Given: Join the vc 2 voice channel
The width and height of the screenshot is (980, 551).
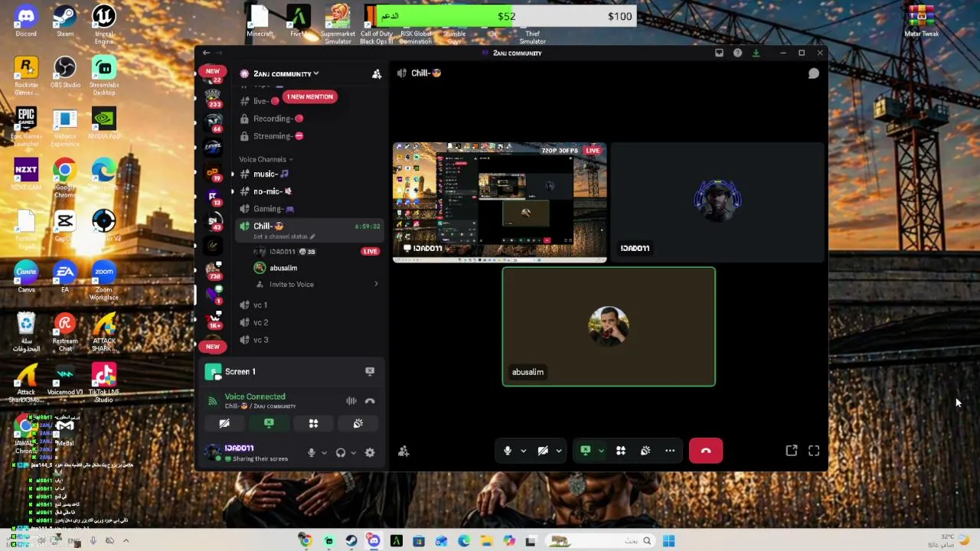Looking at the screenshot, I should pos(309,322).
